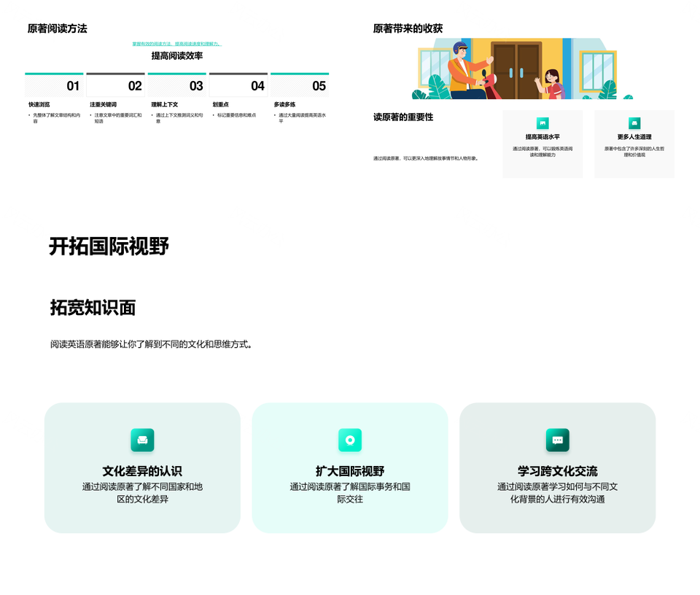700x595 pixels.
Task: Select step 02 number card
Action: [x=116, y=85]
